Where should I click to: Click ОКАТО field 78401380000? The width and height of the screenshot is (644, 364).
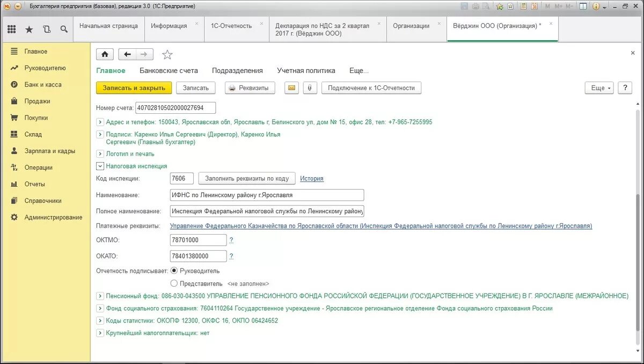pyautogui.click(x=199, y=256)
